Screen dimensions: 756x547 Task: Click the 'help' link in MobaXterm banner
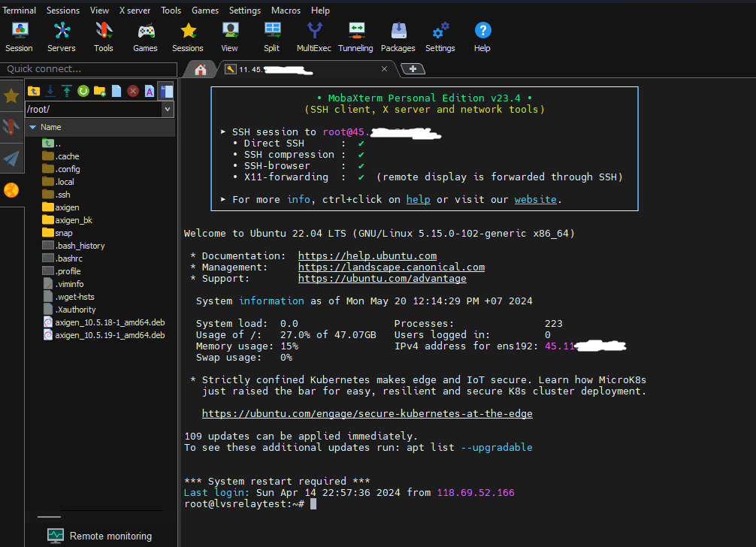pos(418,200)
